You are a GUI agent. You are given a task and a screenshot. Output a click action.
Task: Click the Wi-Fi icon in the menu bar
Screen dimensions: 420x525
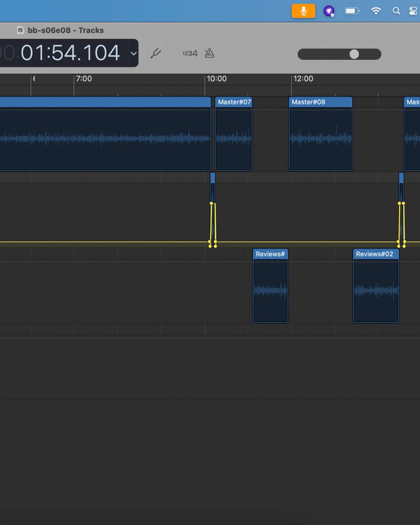click(x=376, y=10)
